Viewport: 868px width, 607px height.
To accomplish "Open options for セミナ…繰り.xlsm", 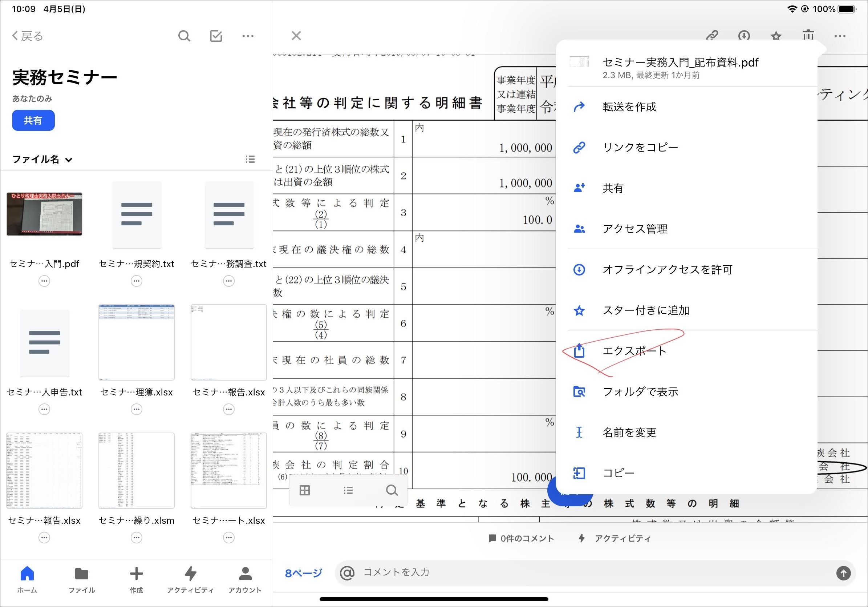I will (x=137, y=537).
